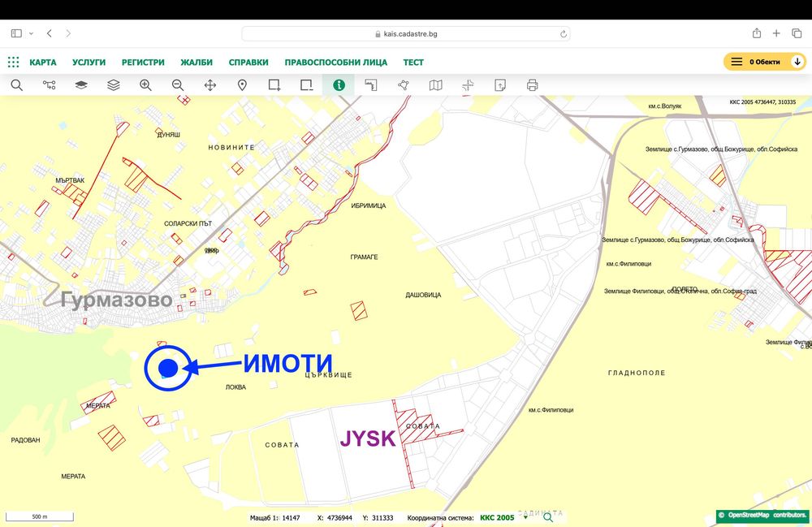Click the crosshair coordinates tool
The image size is (812, 527).
click(x=468, y=85)
